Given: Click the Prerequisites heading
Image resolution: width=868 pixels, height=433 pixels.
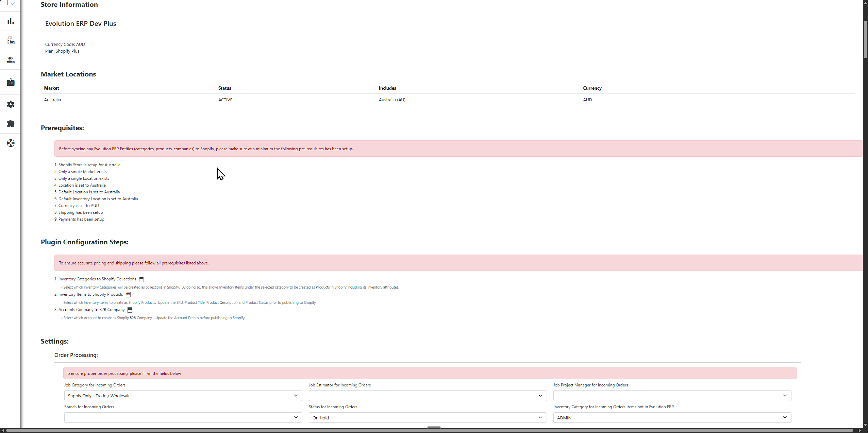Looking at the screenshot, I should (62, 128).
